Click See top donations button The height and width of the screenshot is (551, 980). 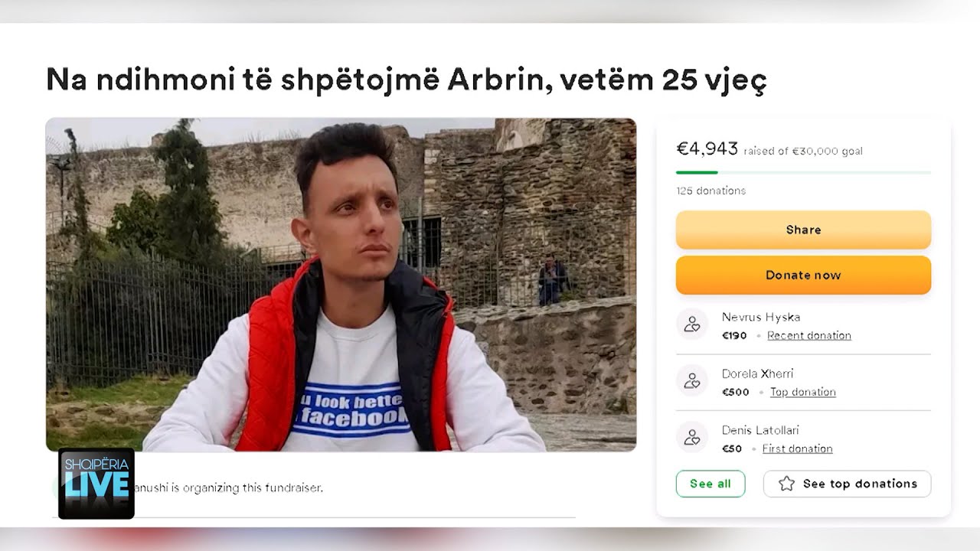coord(847,484)
